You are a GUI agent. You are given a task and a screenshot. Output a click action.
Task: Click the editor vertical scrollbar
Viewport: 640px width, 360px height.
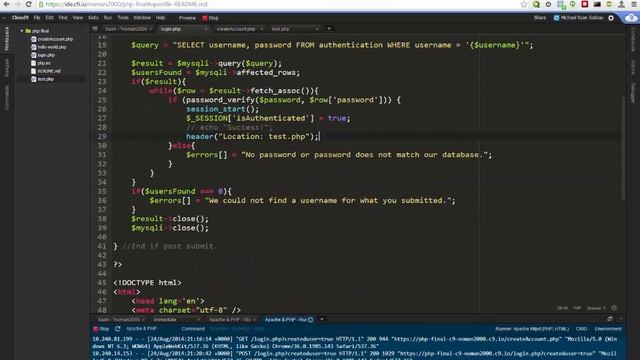(x=623, y=149)
